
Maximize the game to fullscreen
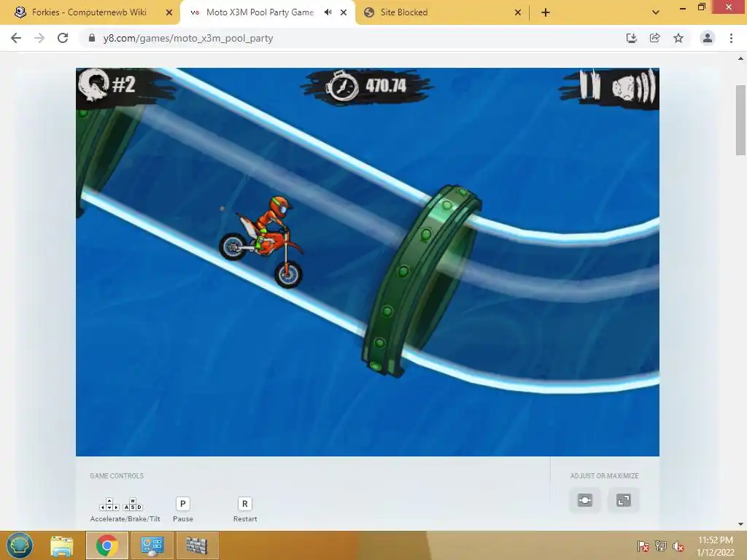tap(624, 500)
